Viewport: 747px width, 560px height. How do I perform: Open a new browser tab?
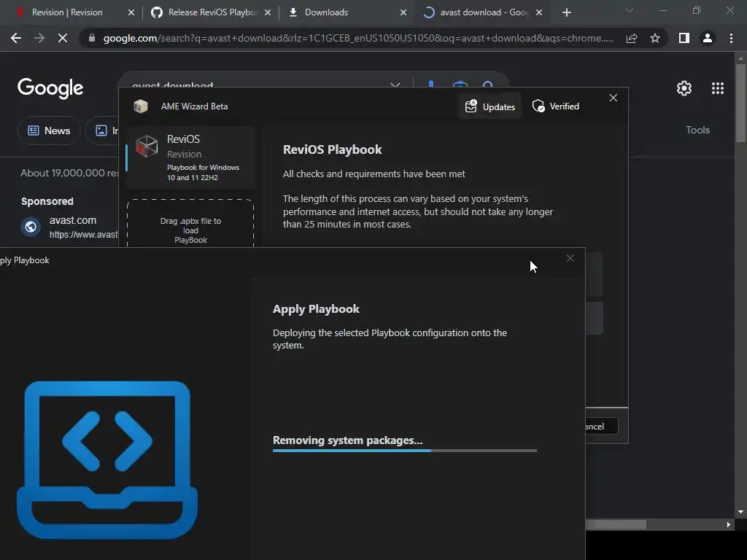click(566, 13)
